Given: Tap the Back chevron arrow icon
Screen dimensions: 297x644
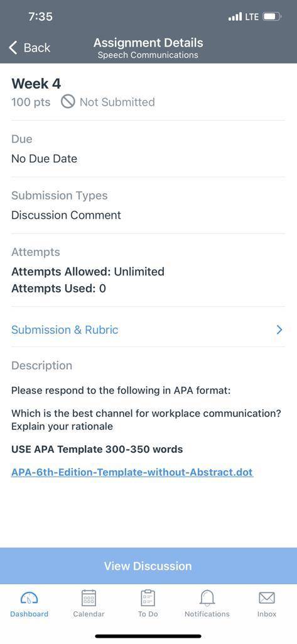Looking at the screenshot, I should [x=13, y=48].
